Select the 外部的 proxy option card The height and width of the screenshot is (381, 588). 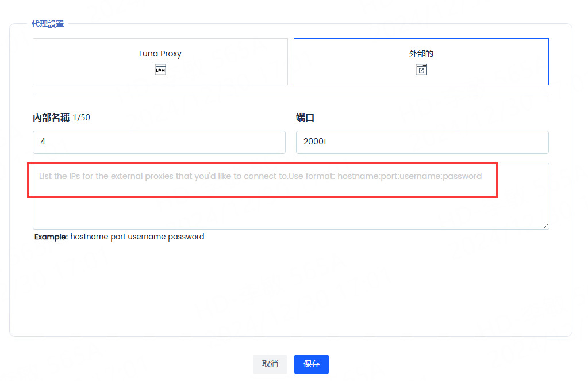tap(421, 62)
